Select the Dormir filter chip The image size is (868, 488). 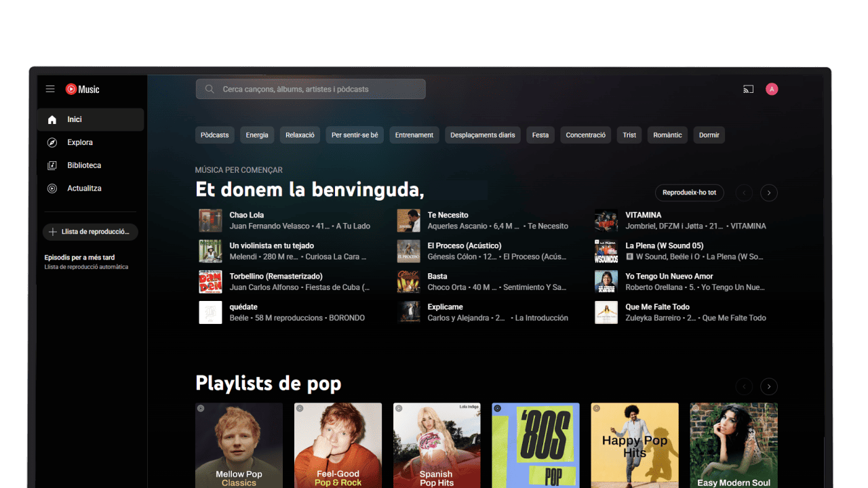click(709, 135)
